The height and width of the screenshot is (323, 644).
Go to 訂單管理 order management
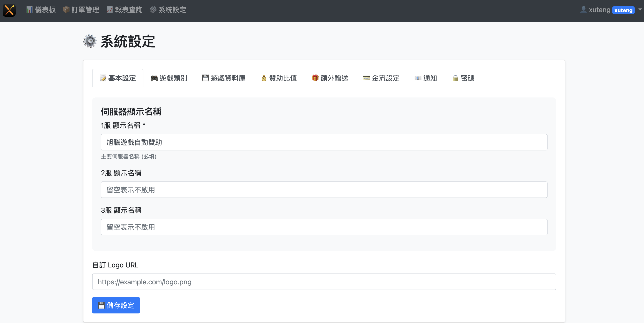pyautogui.click(x=81, y=10)
